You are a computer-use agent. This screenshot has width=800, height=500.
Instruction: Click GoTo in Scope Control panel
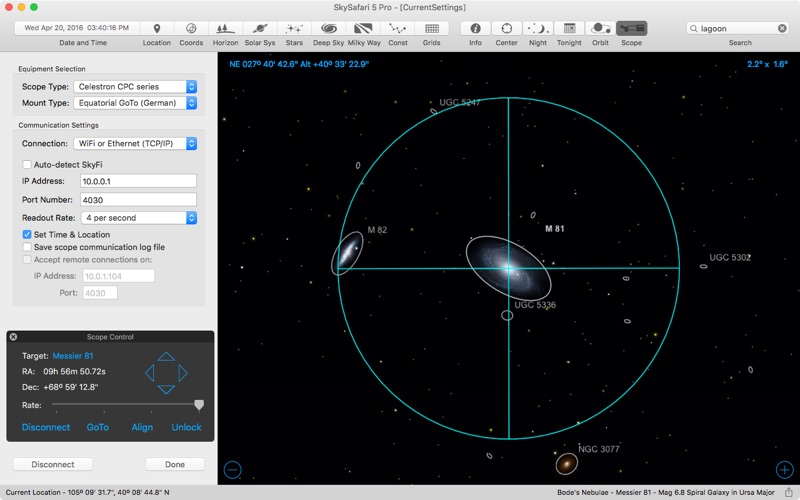[97, 427]
